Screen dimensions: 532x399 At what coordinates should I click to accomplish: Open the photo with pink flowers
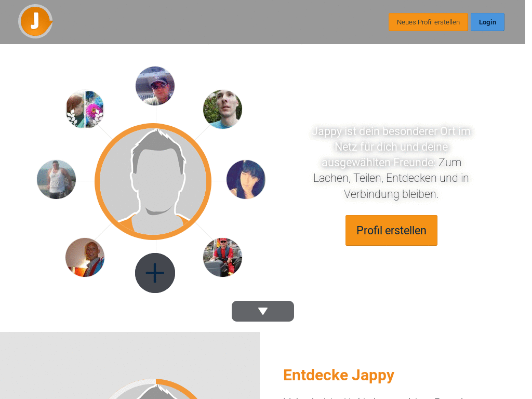(x=85, y=109)
